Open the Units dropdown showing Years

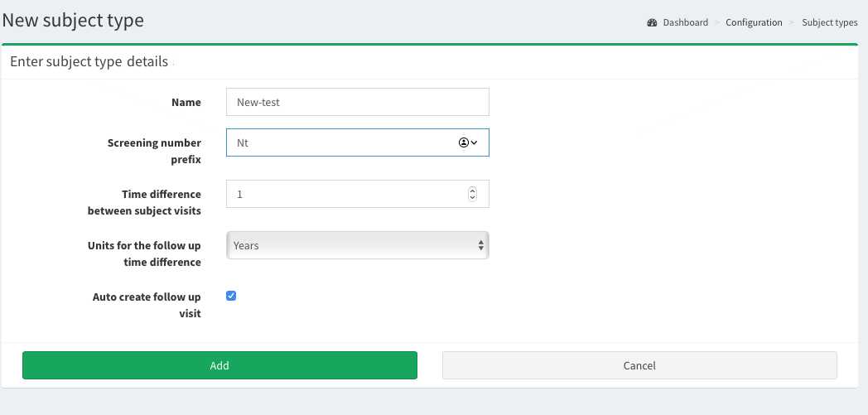click(357, 245)
